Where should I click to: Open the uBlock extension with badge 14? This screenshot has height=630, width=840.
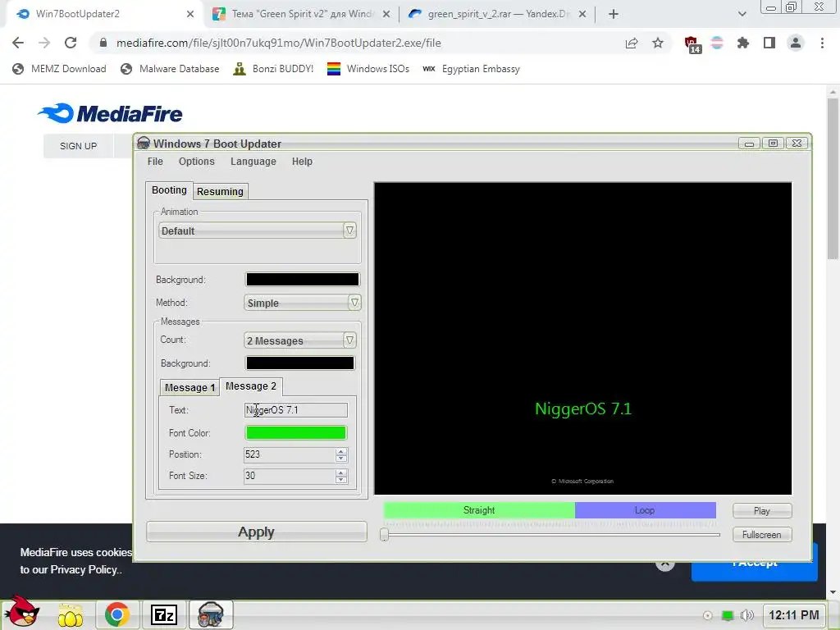[692, 44]
